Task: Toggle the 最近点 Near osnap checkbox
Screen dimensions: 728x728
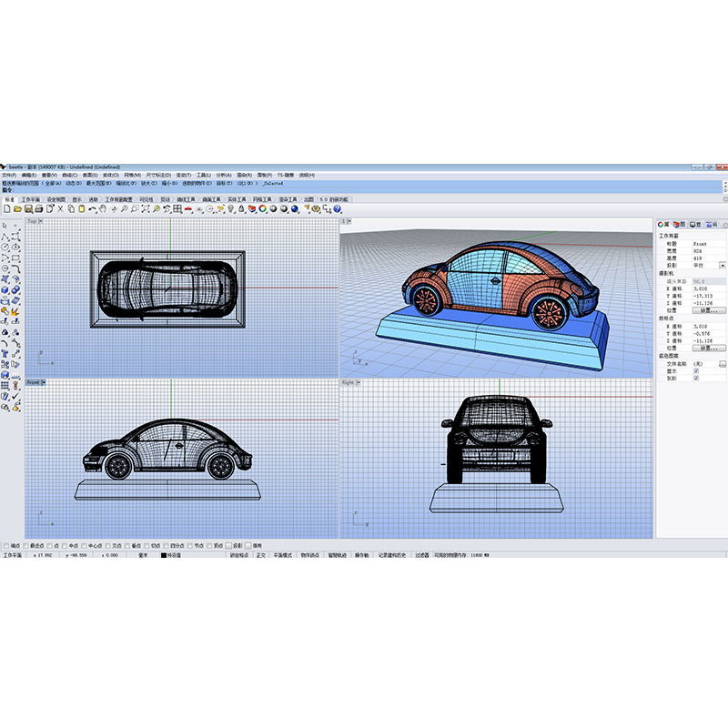Action: [26, 545]
